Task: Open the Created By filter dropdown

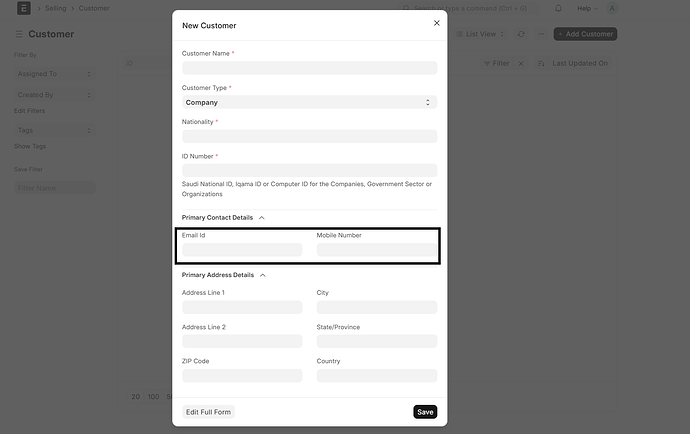Action: 54,95
